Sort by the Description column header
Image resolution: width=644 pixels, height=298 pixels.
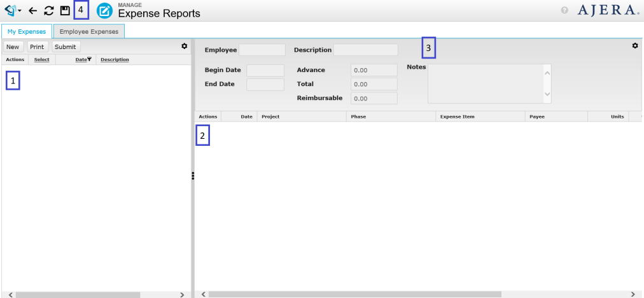pos(115,60)
